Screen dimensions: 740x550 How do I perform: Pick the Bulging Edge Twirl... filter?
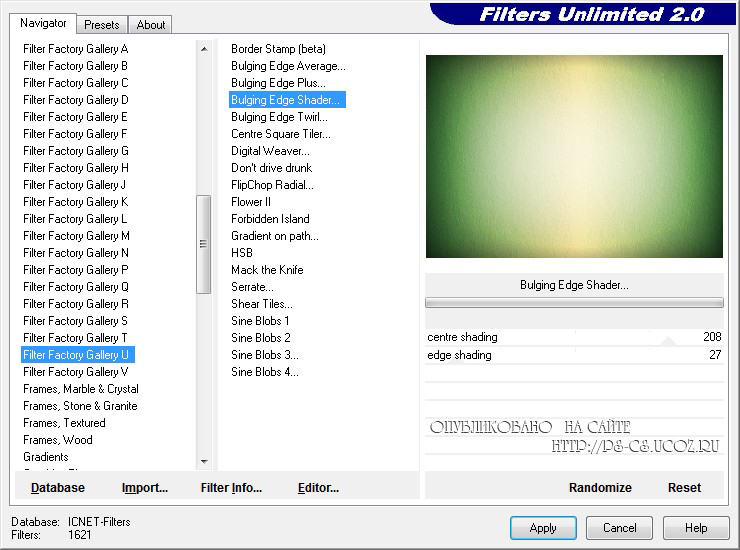[279, 117]
